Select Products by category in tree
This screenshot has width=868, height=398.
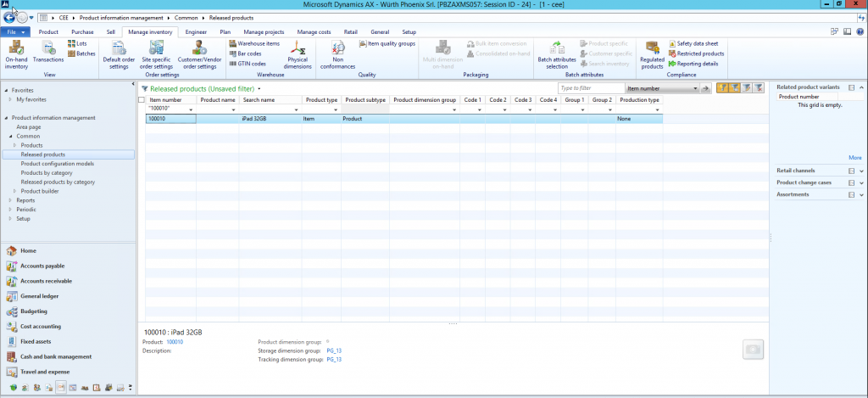(x=47, y=173)
